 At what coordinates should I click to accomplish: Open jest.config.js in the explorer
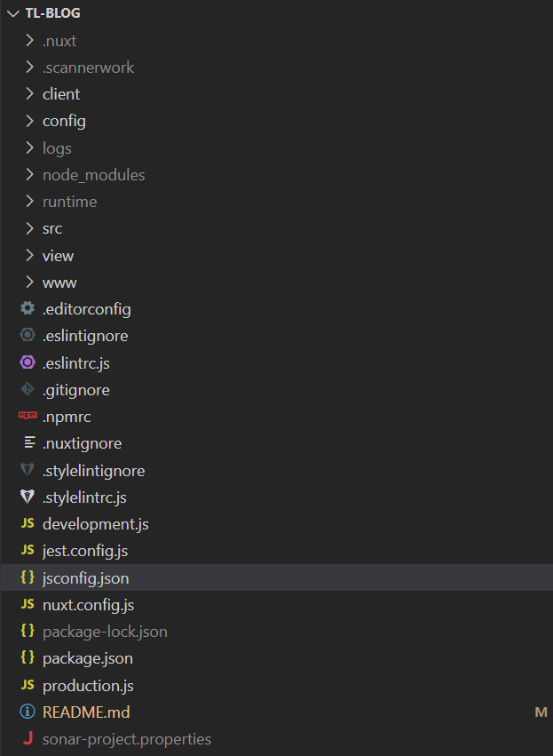pos(85,551)
